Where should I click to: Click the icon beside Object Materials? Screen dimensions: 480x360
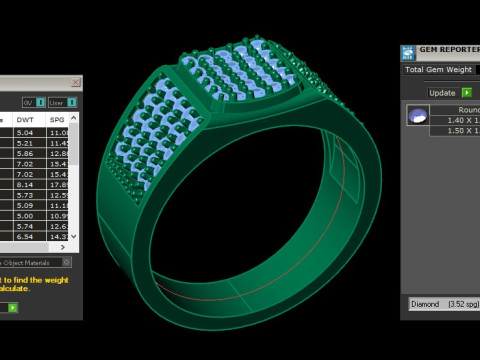67,263
